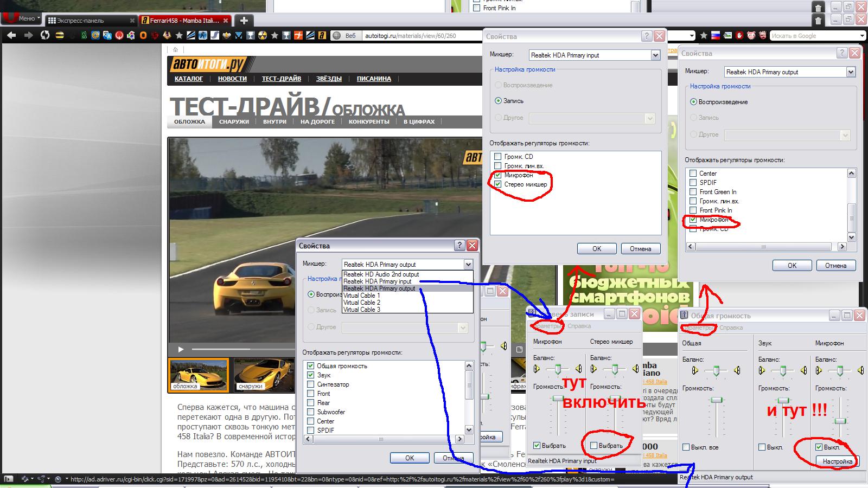Expand the Микшер combo in front Свойства dialog
The image size is (868, 488).
click(468, 265)
